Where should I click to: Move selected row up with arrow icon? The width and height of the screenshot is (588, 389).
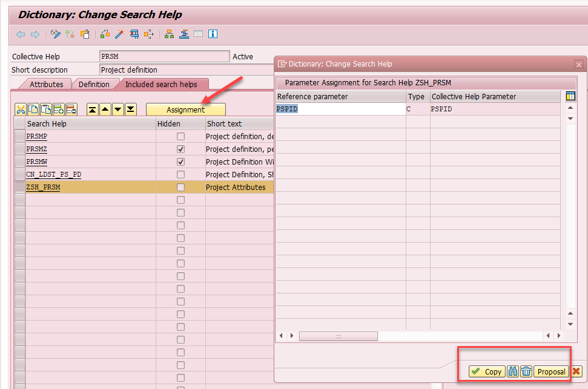[x=105, y=110]
